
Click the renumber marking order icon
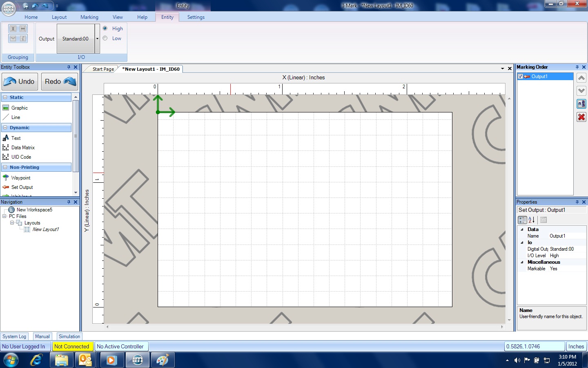pyautogui.click(x=581, y=104)
